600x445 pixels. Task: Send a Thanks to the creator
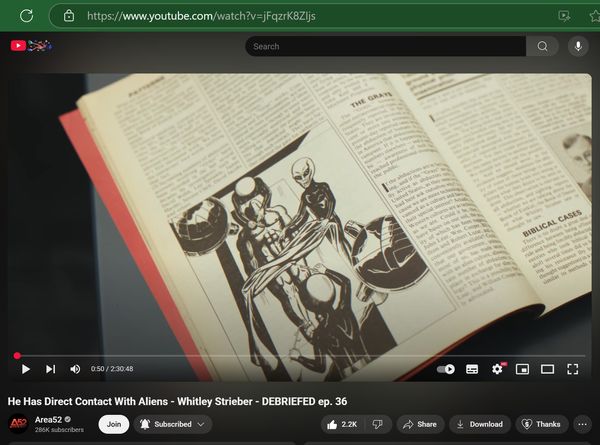[541, 424]
